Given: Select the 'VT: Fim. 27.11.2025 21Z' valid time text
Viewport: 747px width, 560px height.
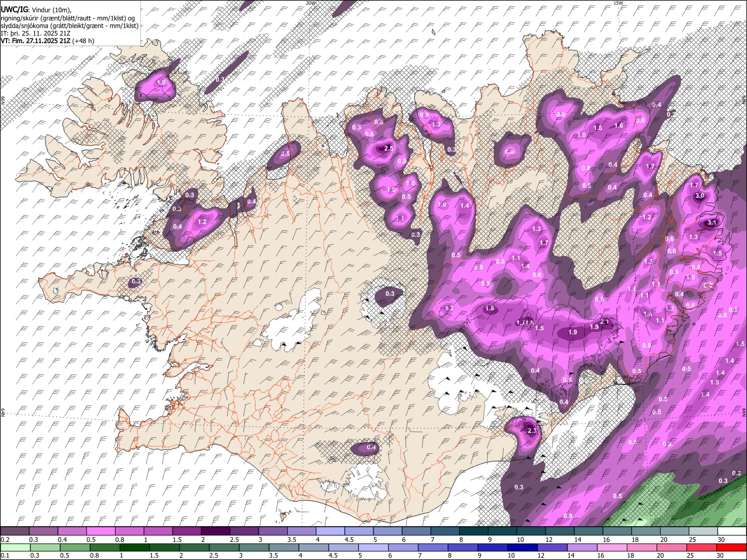Looking at the screenshot, I should click(x=36, y=41).
